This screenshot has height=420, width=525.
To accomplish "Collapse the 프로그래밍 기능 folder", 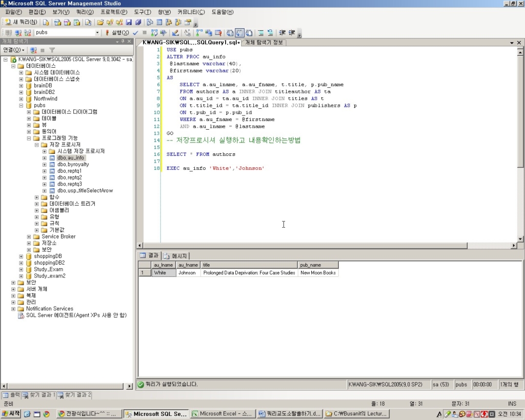I will click(x=29, y=138).
